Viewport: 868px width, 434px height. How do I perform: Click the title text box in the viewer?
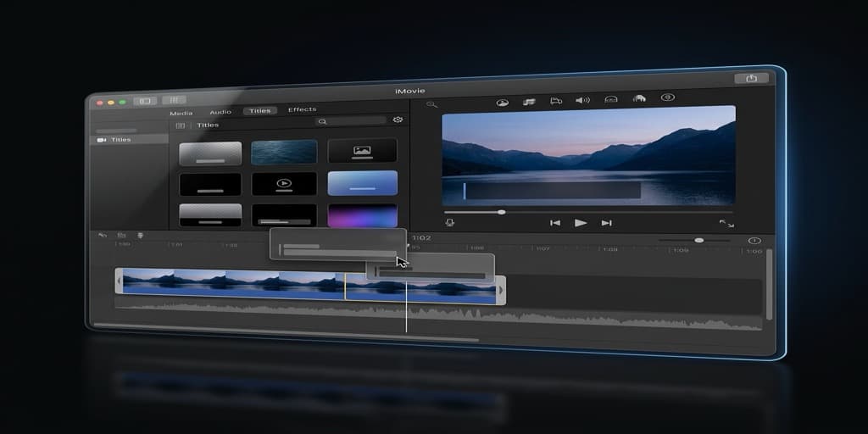[552, 191]
